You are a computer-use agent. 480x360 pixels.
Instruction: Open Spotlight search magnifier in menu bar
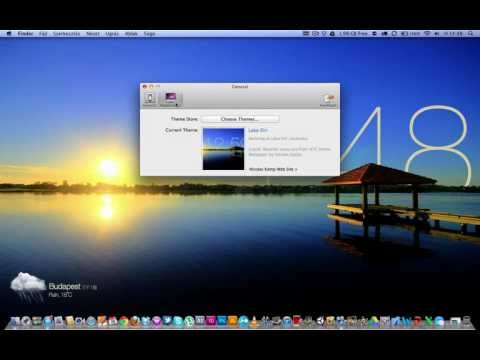click(470, 34)
